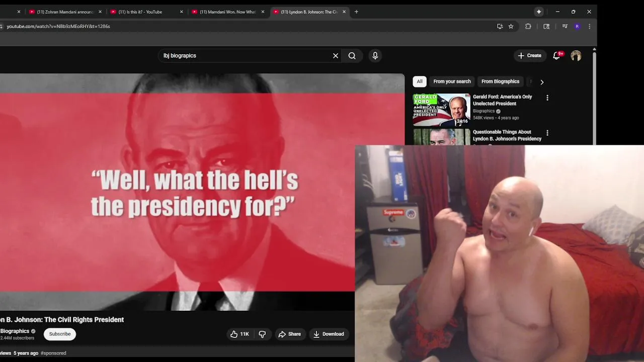Click the install app icon in address bar
Screen dimensions: 644x362
click(x=500, y=27)
